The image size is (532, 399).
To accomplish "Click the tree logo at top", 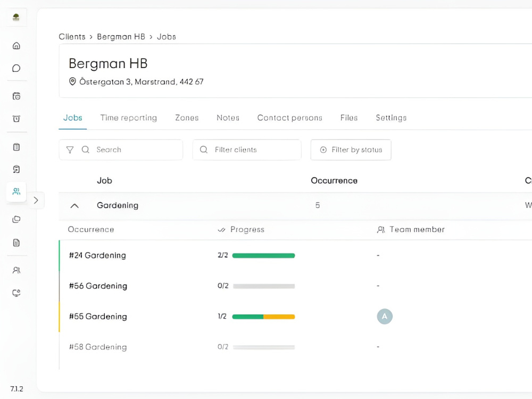I will pyautogui.click(x=16, y=17).
